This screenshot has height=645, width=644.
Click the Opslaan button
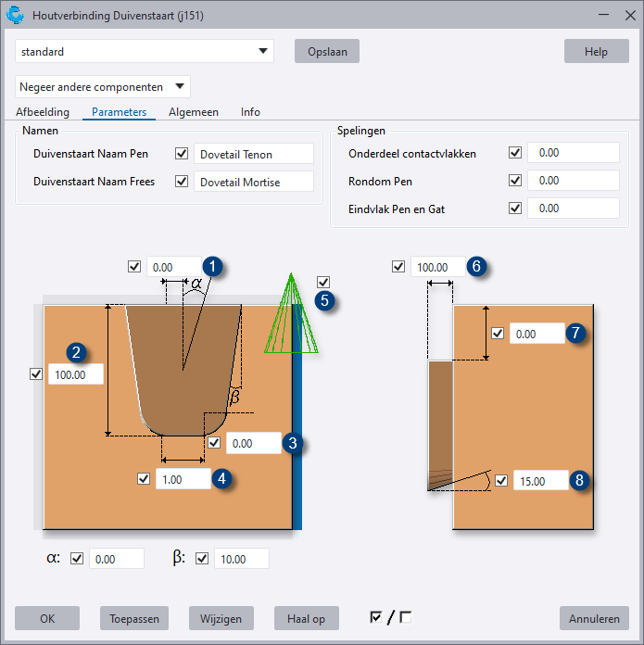pos(326,52)
